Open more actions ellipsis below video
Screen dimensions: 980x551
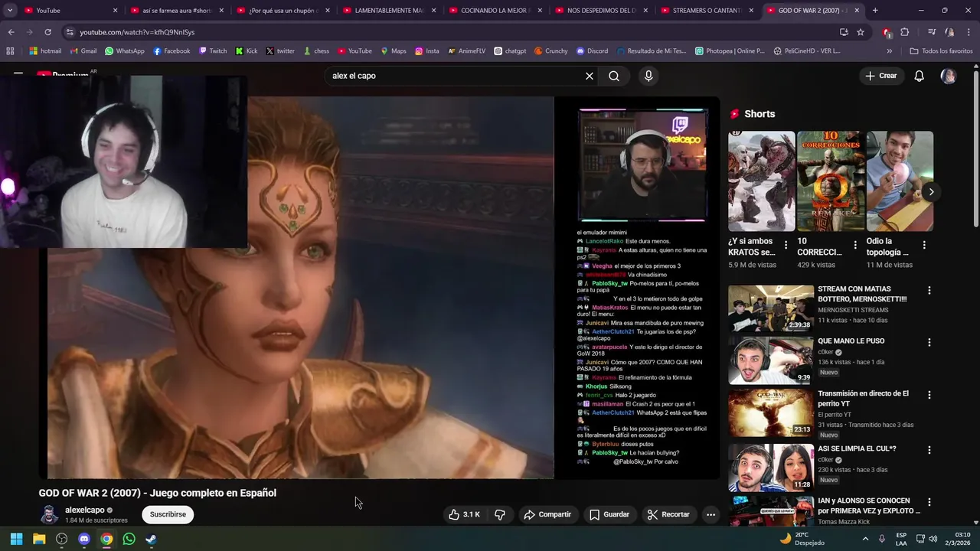coord(710,514)
